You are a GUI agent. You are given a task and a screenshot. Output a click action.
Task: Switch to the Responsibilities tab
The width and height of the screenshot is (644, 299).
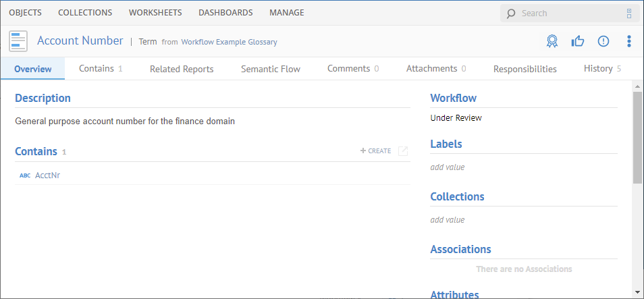(x=525, y=69)
